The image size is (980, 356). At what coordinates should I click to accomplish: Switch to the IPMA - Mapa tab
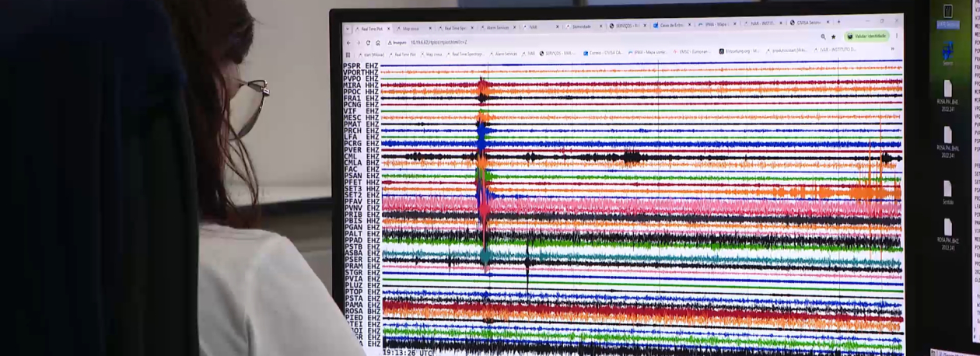pos(716,24)
